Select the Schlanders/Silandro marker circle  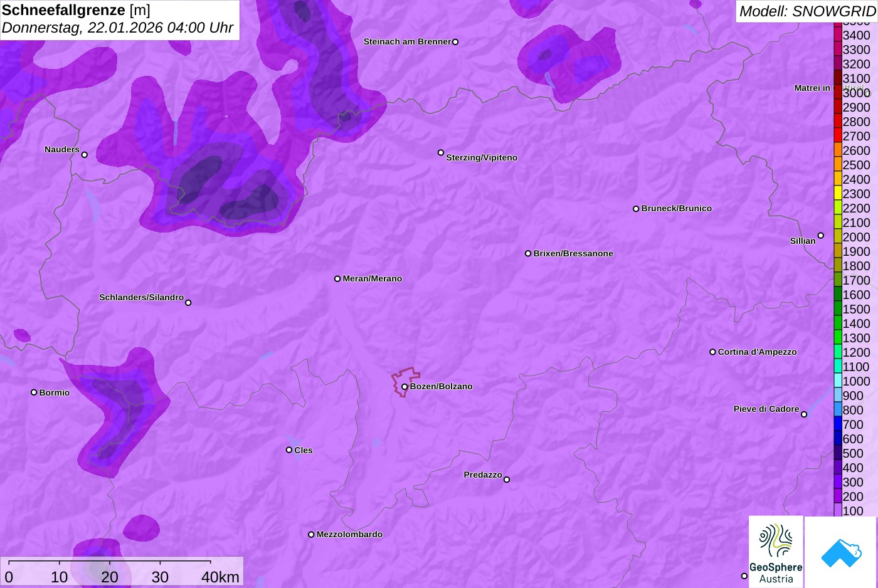188,303
